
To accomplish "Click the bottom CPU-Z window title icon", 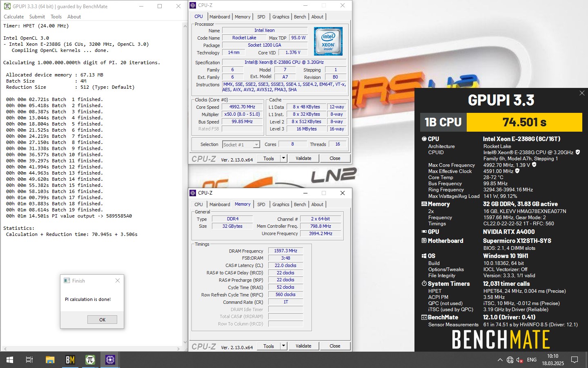I will click(193, 193).
